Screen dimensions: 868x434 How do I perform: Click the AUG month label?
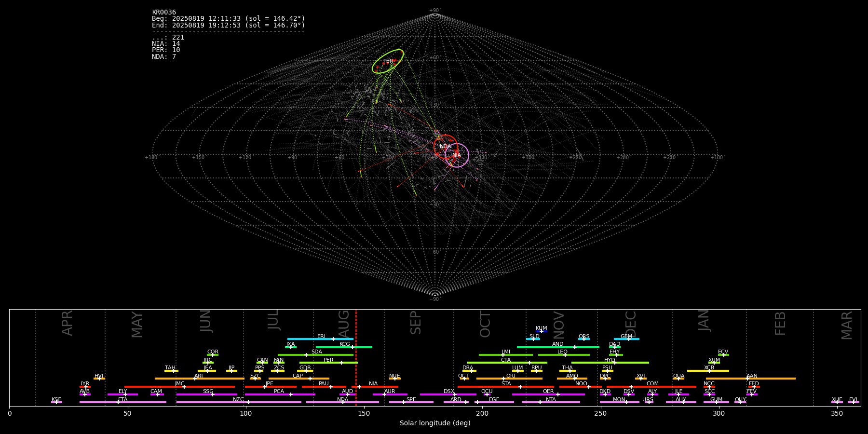pyautogui.click(x=344, y=323)
